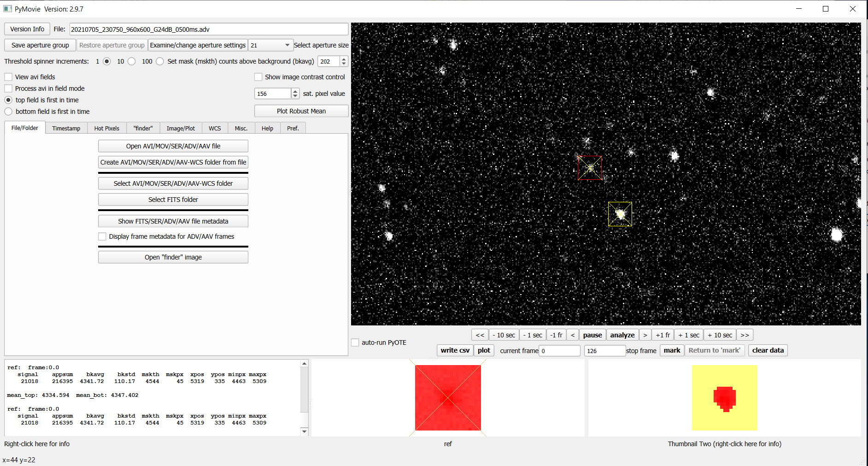Jump to first frame with << button
Viewport: 868px width, 466px height.
[x=480, y=335]
